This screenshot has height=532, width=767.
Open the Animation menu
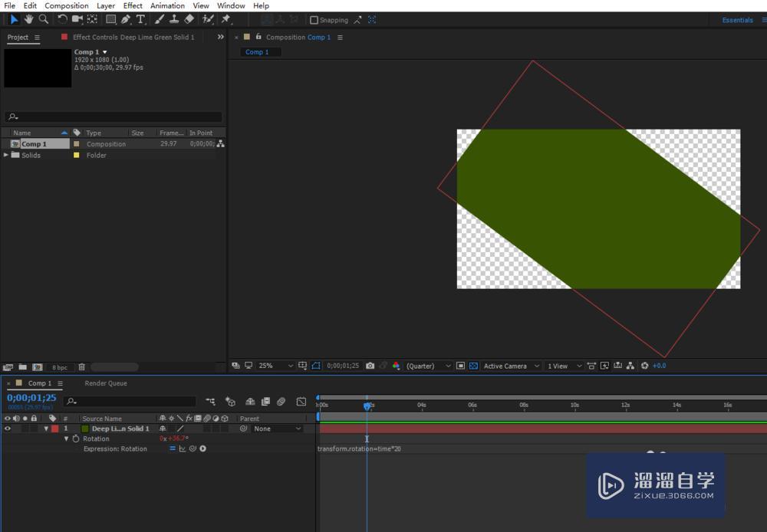click(167, 6)
